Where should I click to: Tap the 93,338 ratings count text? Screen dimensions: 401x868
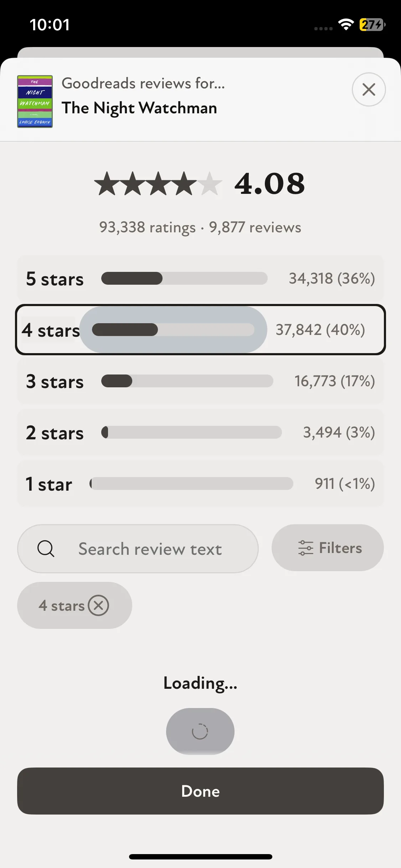tap(147, 227)
